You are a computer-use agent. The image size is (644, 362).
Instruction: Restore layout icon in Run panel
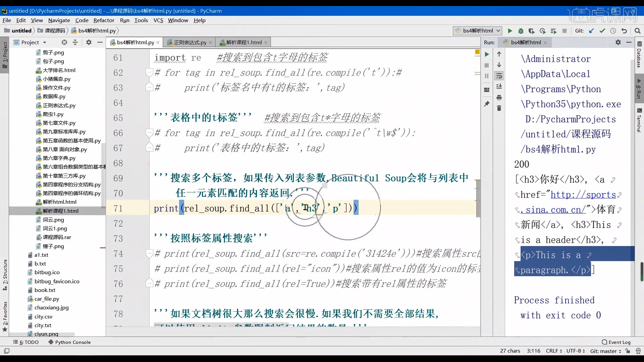coord(487,90)
